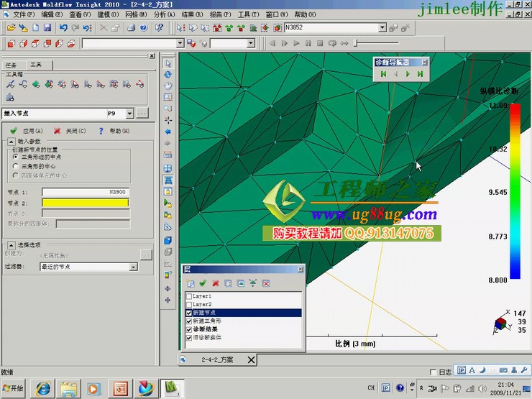Expand the 插入节点 tool dropdown
532x399 pixels.
129,114
